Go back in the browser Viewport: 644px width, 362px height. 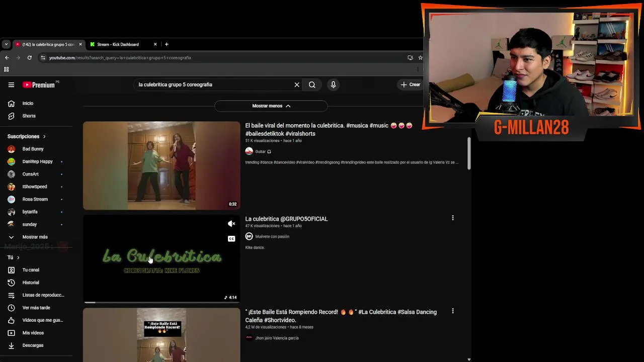click(x=7, y=57)
